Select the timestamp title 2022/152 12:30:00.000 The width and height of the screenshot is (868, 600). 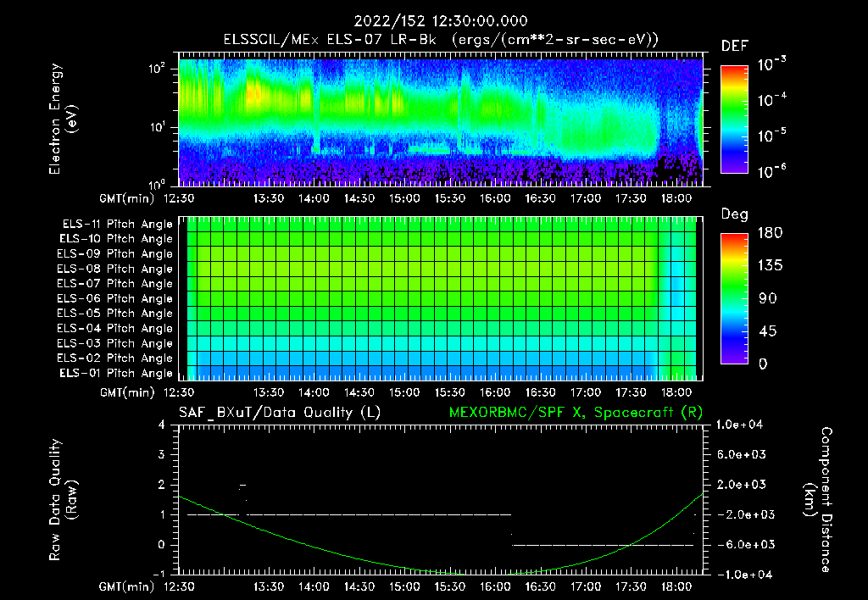(441, 21)
